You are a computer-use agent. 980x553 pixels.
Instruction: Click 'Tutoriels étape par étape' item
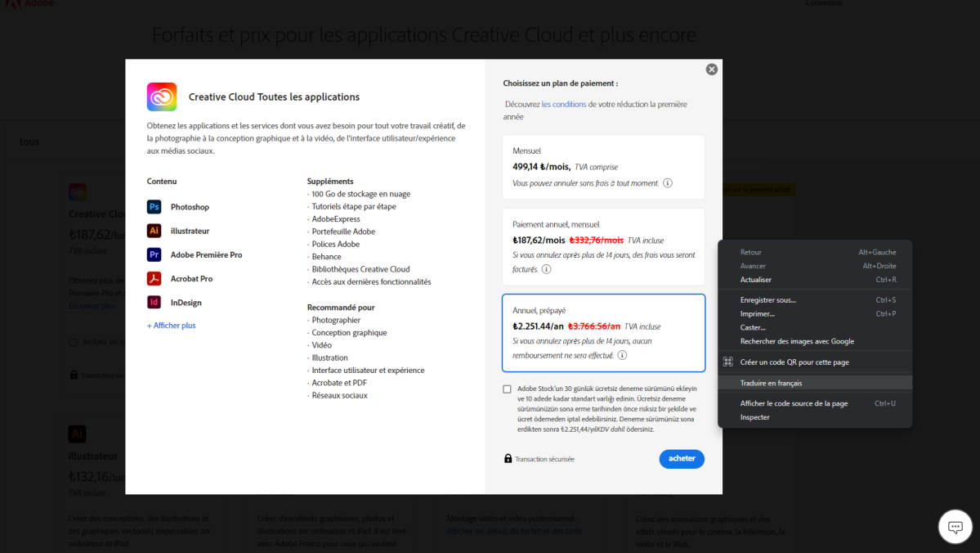[354, 206]
